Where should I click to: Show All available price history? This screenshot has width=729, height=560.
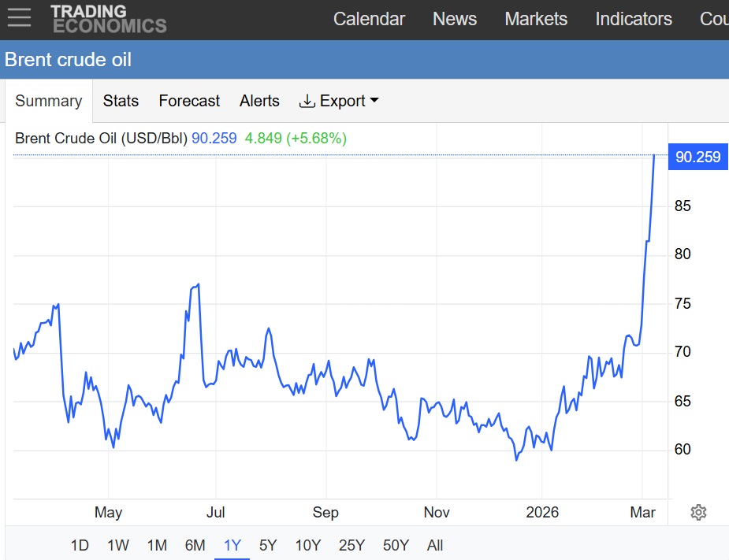[435, 545]
